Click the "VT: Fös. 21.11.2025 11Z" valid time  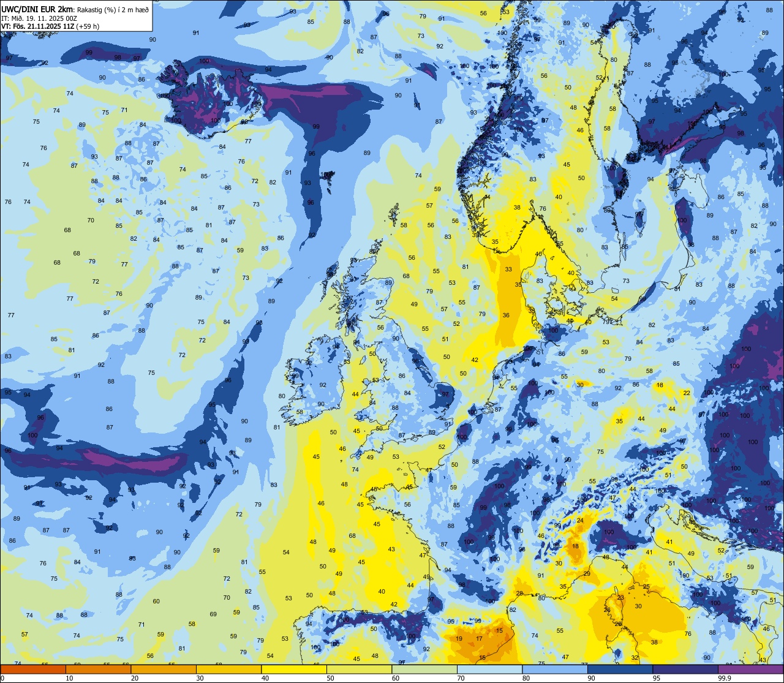point(37,26)
